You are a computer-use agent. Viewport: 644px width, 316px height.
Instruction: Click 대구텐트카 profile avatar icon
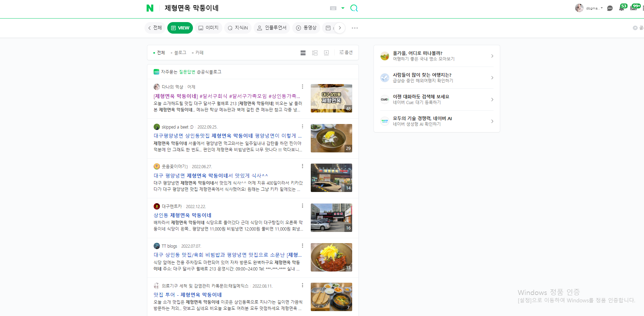[157, 206]
